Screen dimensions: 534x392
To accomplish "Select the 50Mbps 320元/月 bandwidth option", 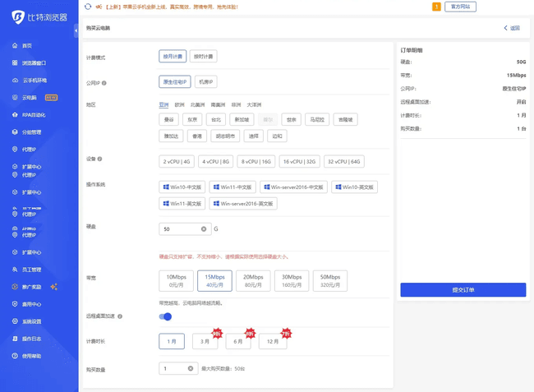I will [x=330, y=281].
